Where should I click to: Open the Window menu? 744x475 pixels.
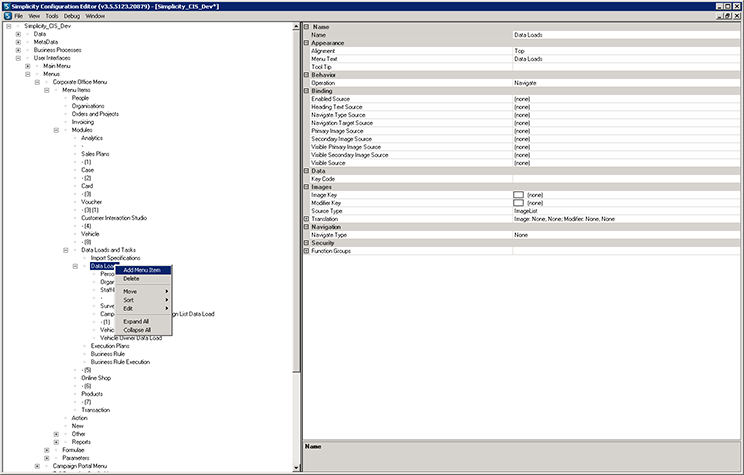[x=95, y=16]
